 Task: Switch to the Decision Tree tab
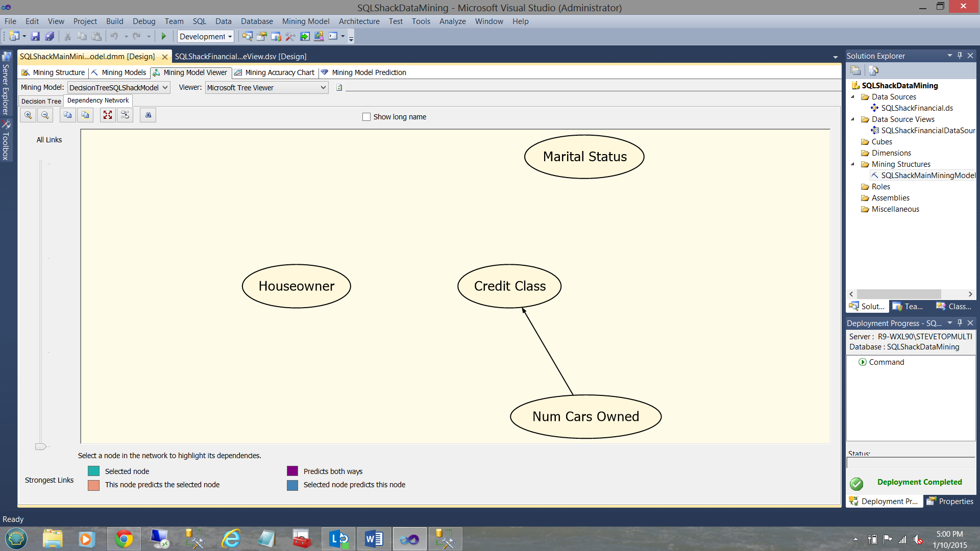[x=41, y=101]
